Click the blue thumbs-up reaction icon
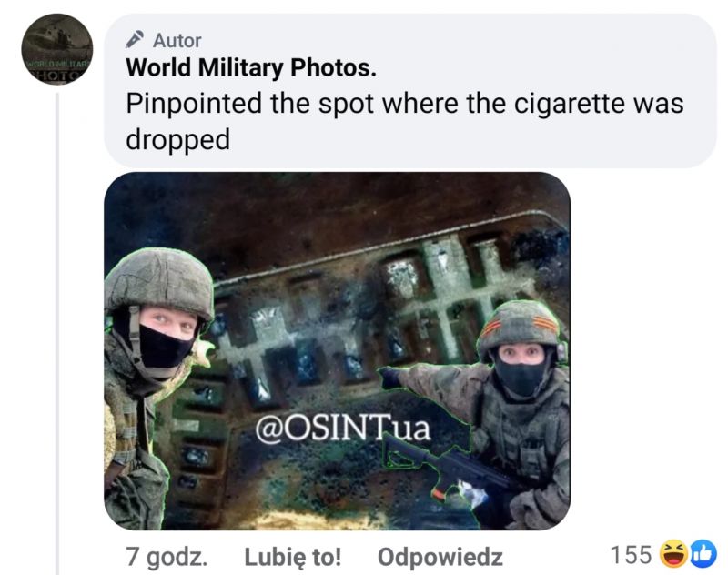Screen dimensions: 728x575 click(x=703, y=554)
